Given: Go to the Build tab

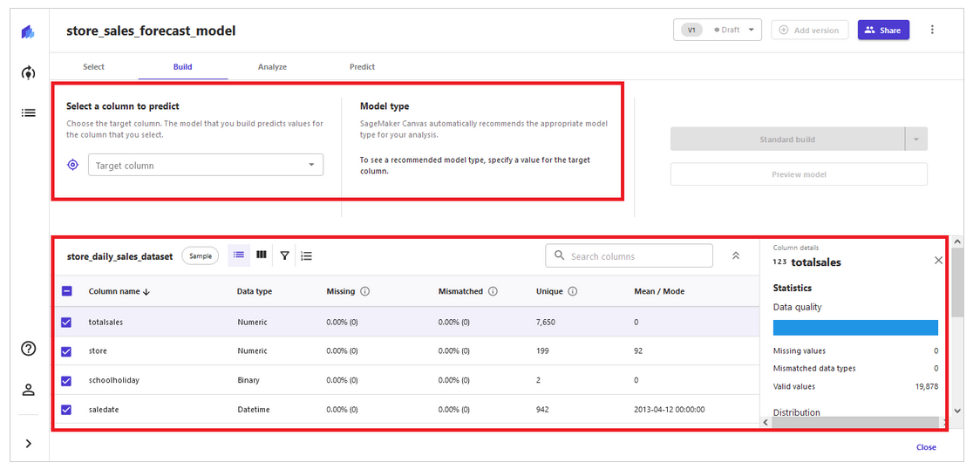Looking at the screenshot, I should click(182, 67).
